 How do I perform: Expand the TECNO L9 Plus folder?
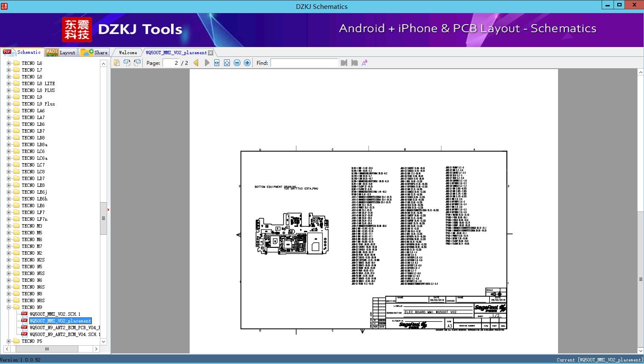click(x=8, y=104)
